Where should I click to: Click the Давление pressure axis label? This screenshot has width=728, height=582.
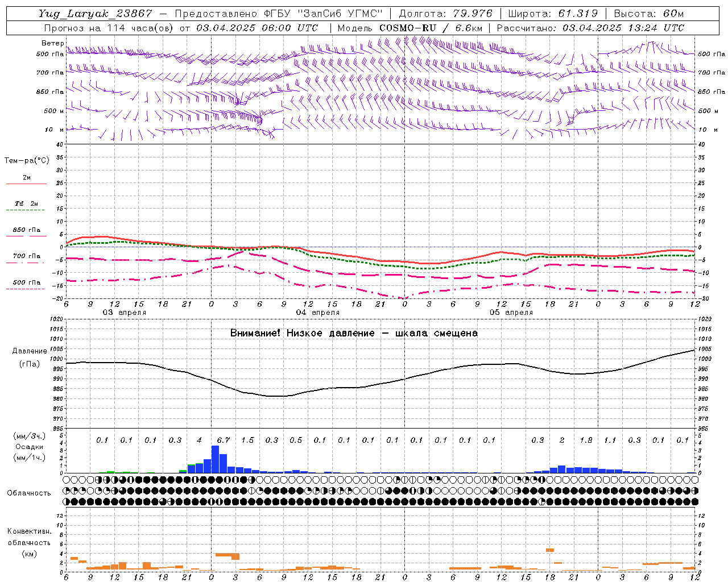click(30, 351)
